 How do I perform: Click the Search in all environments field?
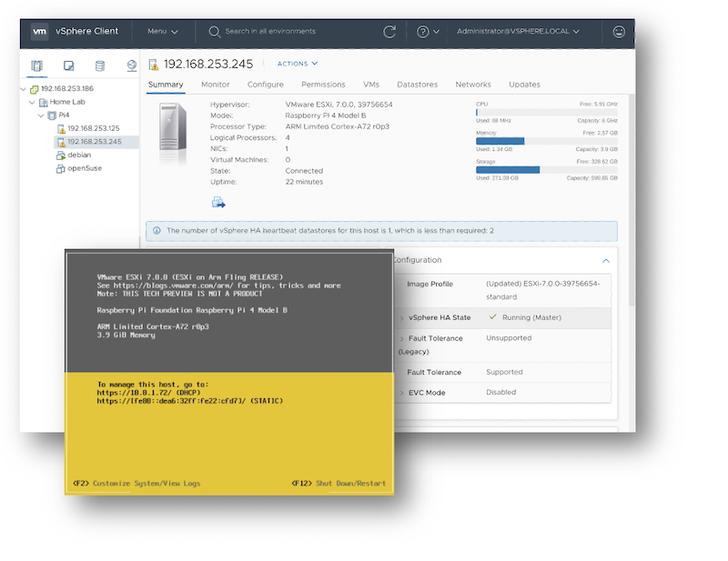pyautogui.click(x=270, y=31)
